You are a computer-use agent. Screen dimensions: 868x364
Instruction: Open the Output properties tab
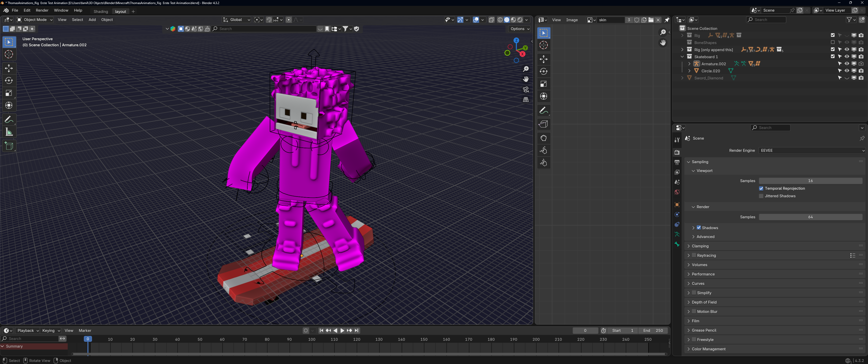click(677, 162)
